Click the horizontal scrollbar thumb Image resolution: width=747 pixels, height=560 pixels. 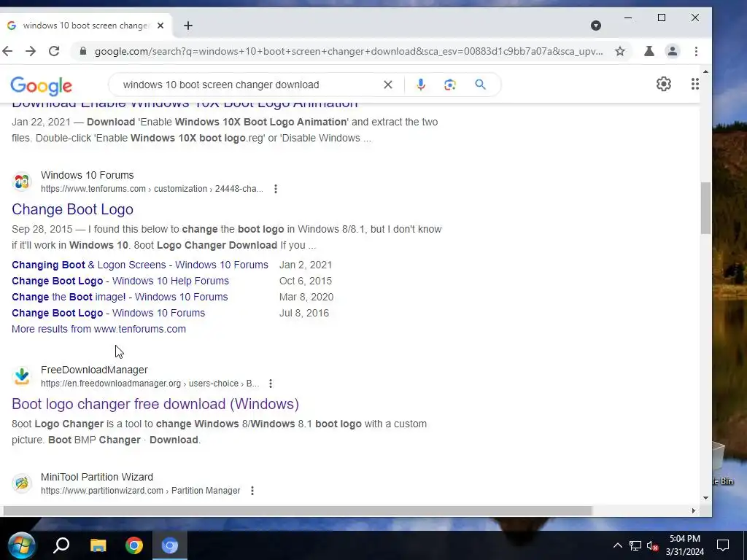[x=298, y=510]
